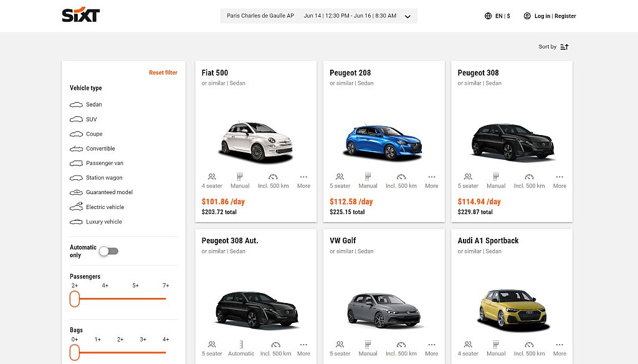Screen dimensions: 638x364
Task: Click the mileage icon on the Peugeot 208 card
Action: [401, 177]
